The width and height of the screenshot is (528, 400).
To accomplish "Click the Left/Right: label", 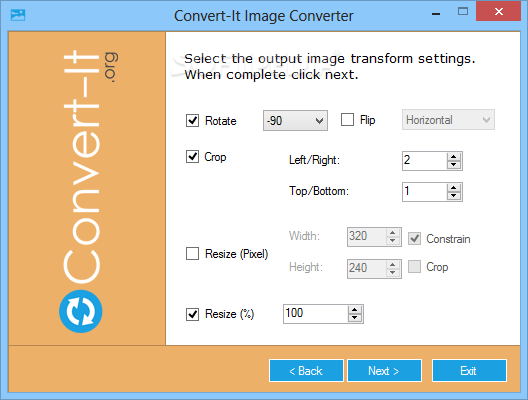I will point(314,160).
